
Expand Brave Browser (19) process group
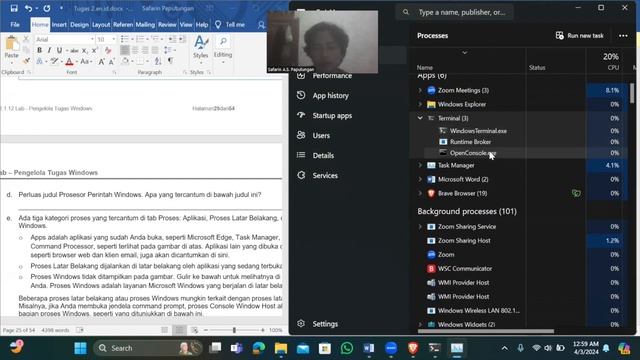420,193
